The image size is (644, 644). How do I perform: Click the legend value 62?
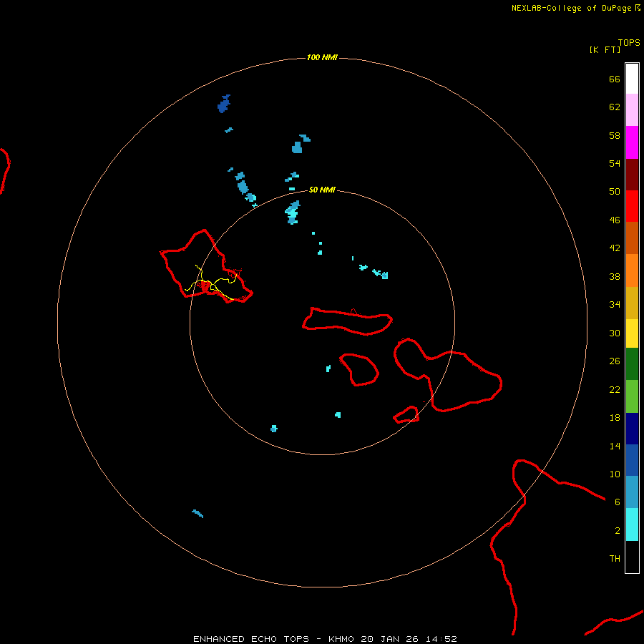click(x=615, y=107)
